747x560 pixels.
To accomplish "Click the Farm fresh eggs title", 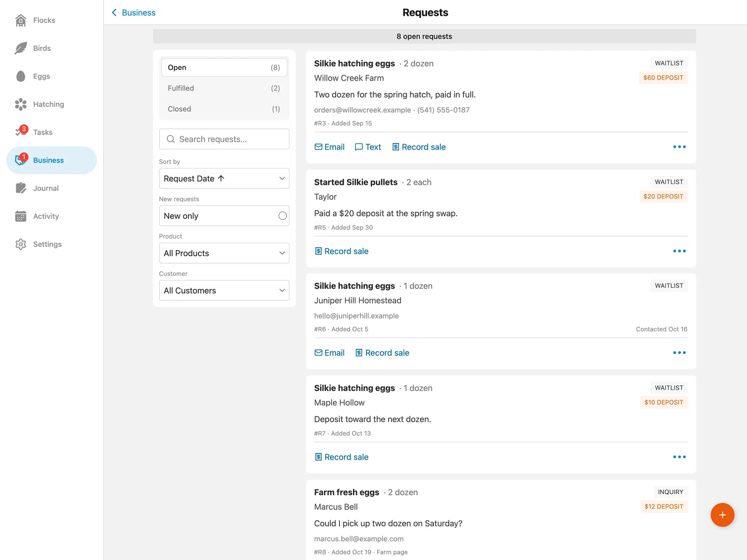I will coord(346,492).
